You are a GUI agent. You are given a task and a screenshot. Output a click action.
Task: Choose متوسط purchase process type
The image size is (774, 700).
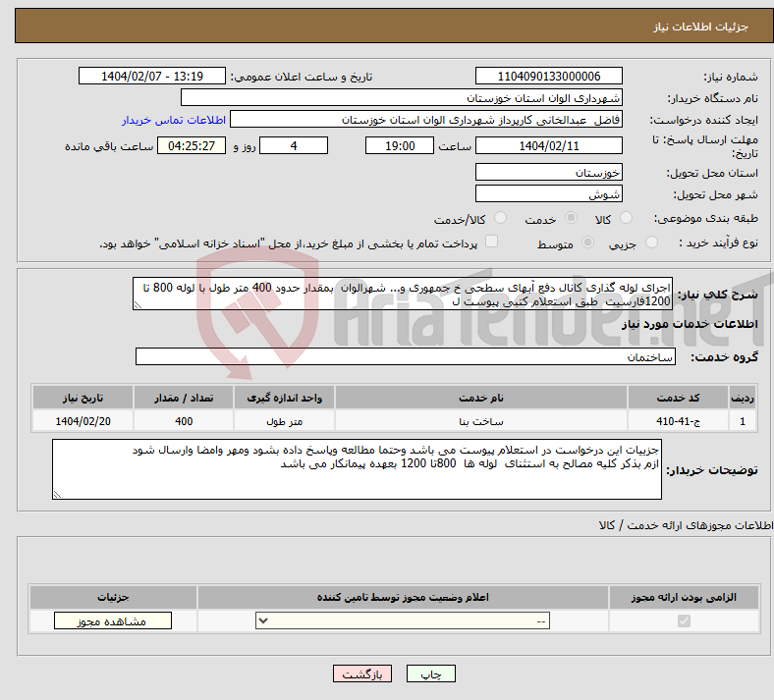point(588,242)
